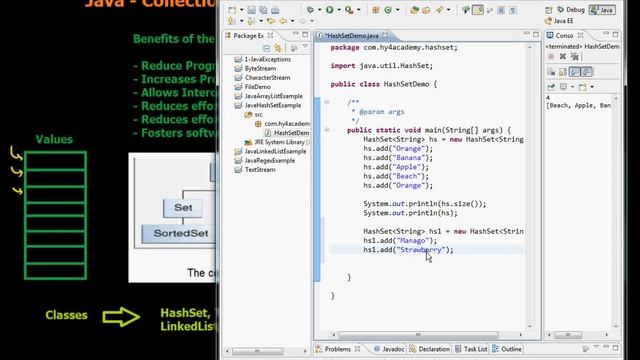Click the Print toolbar icon
This screenshot has height=360, width=640.
click(x=275, y=10)
